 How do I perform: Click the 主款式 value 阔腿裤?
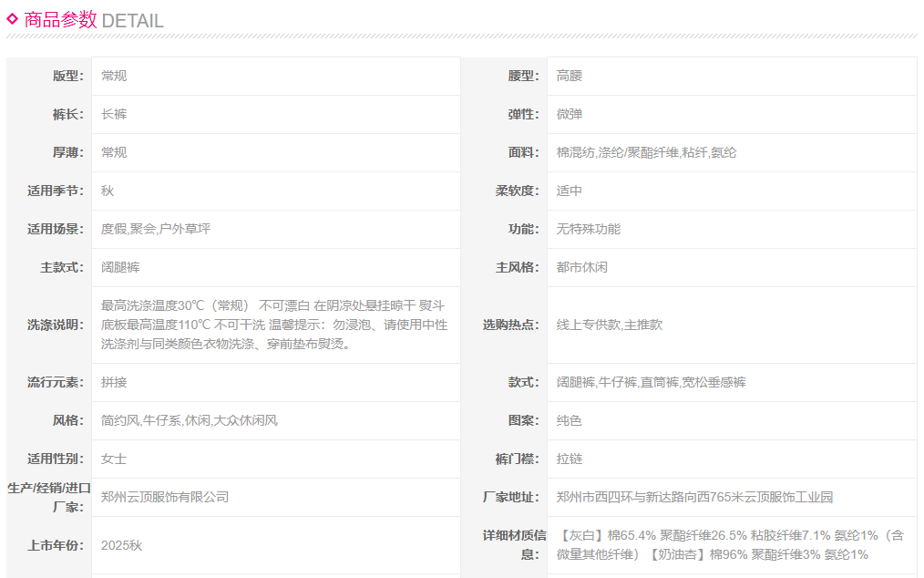tap(120, 267)
